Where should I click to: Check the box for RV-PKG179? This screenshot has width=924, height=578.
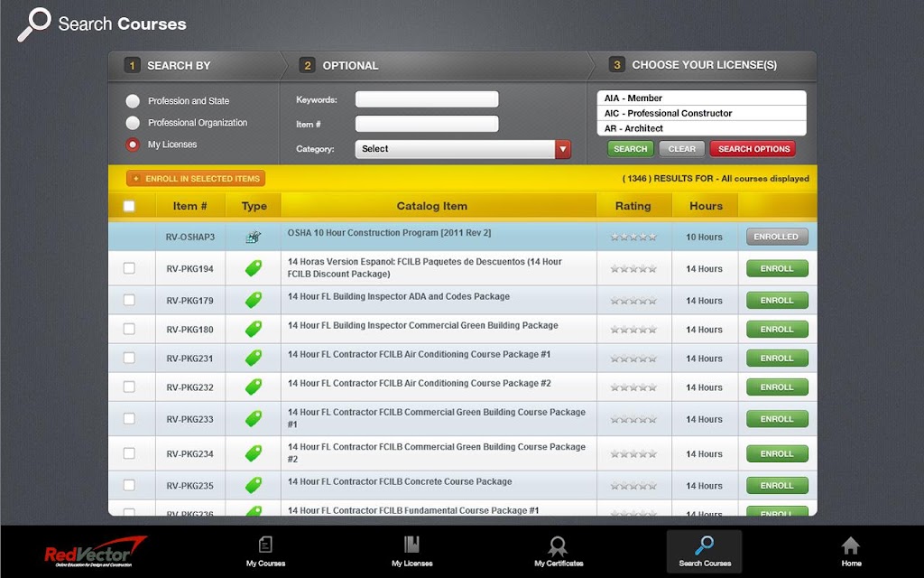[x=129, y=300]
